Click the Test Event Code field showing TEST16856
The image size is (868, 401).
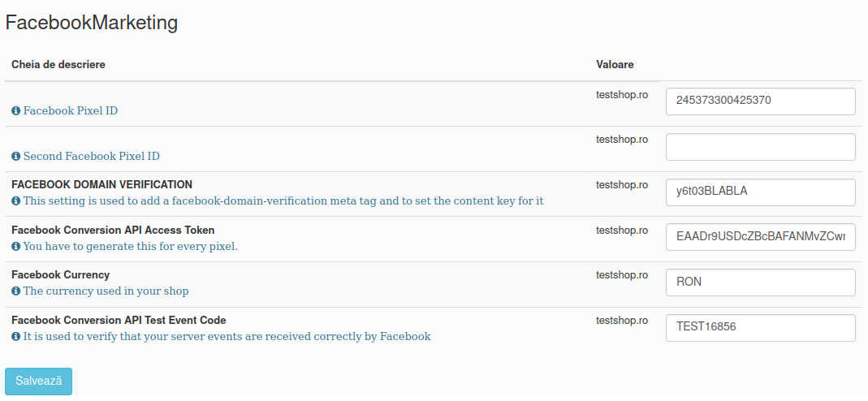point(761,327)
